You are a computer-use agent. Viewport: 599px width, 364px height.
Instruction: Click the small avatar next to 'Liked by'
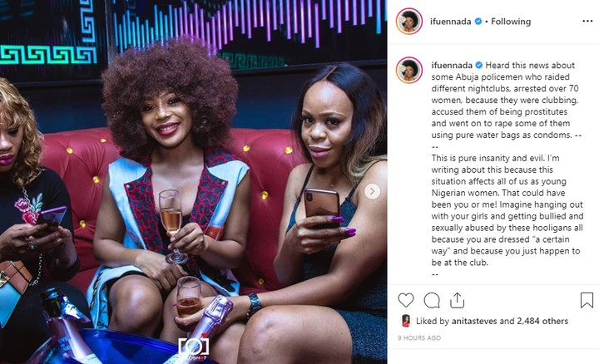404,321
